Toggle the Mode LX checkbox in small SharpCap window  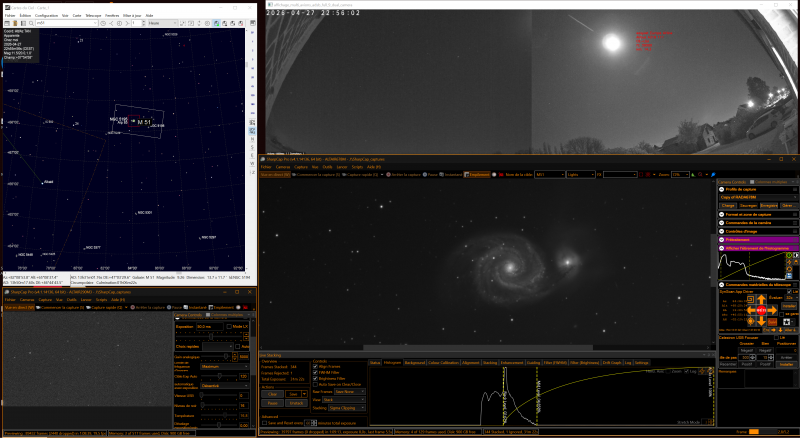229,326
